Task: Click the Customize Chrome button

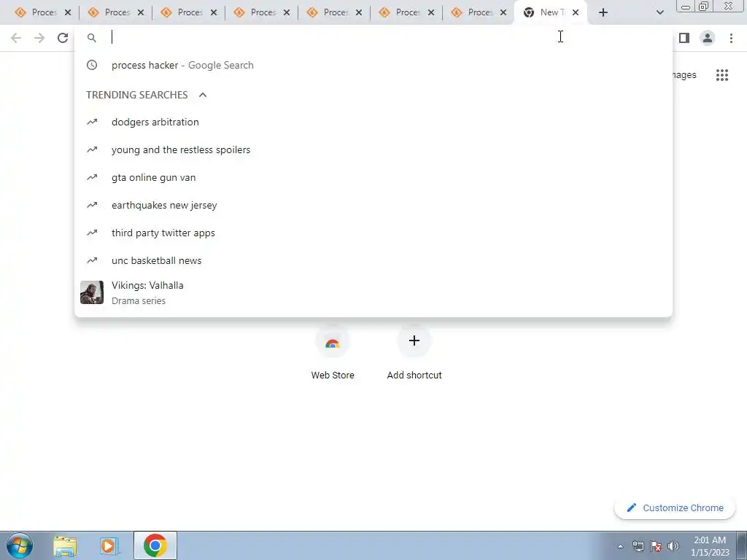Action: pyautogui.click(x=675, y=507)
